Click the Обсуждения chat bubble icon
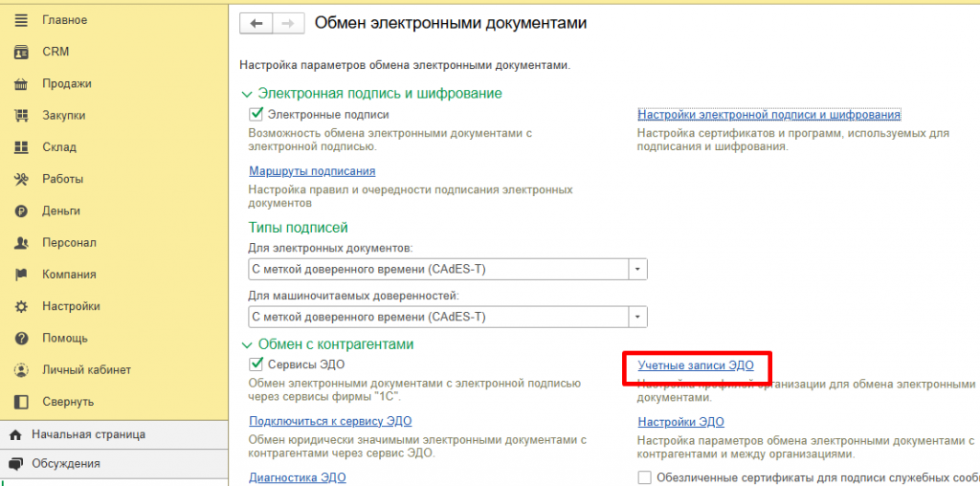 pyautogui.click(x=15, y=464)
